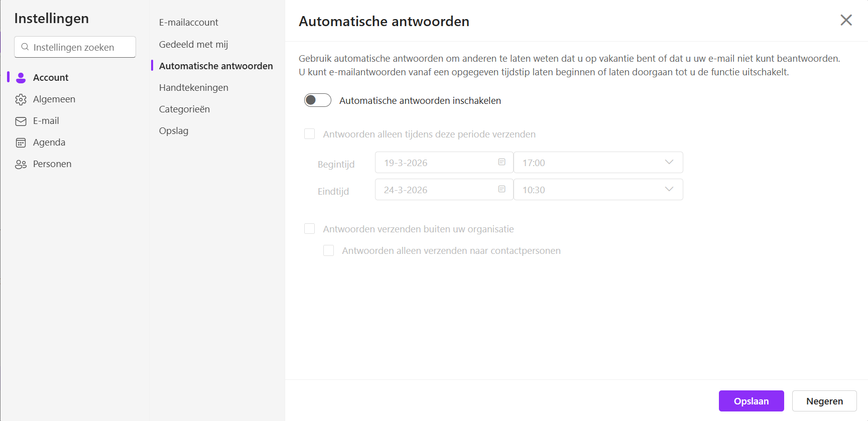Screen dimensions: 868x421
Task: Click the Personen people icon
Action: coord(21,165)
